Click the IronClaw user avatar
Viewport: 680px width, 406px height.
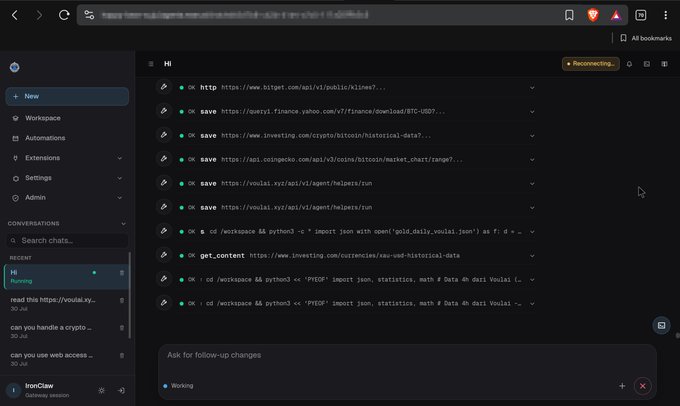(13, 390)
